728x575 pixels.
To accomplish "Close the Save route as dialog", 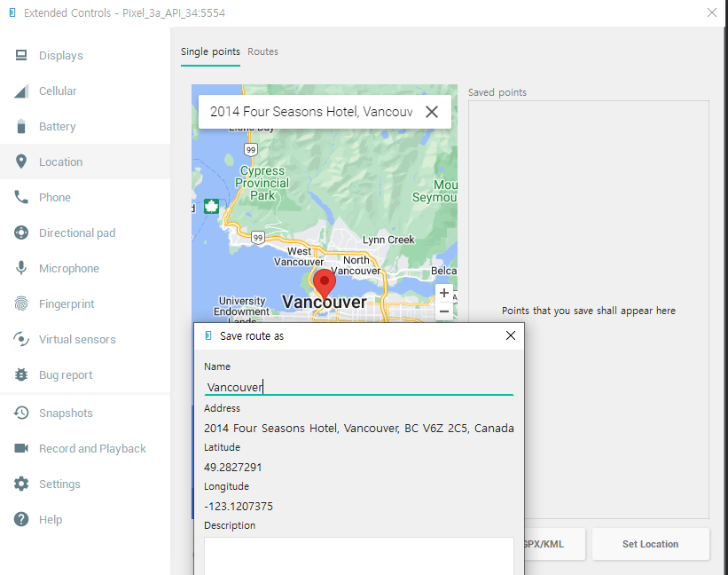I will click(x=510, y=335).
